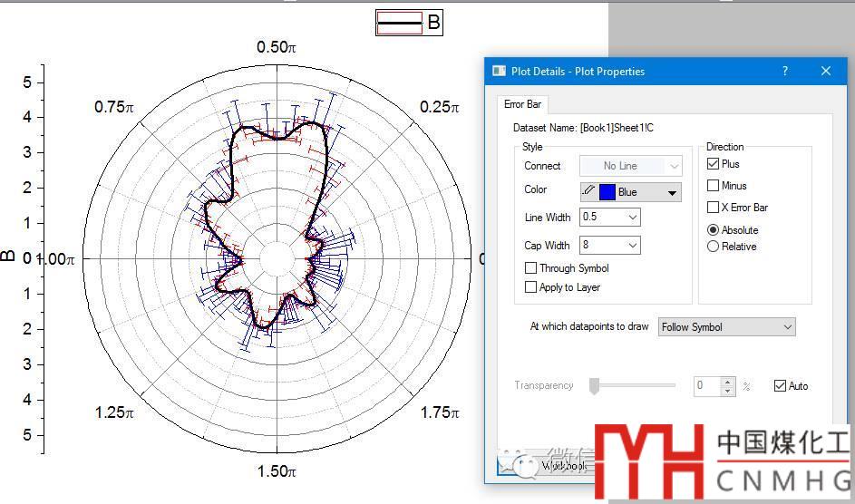Click the Plot Details title bar icon
The height and width of the screenshot is (504, 855).
click(499, 71)
